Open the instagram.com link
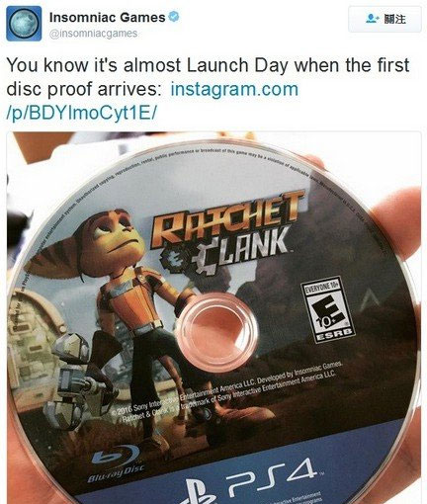The height and width of the screenshot is (504, 427). click(x=234, y=89)
